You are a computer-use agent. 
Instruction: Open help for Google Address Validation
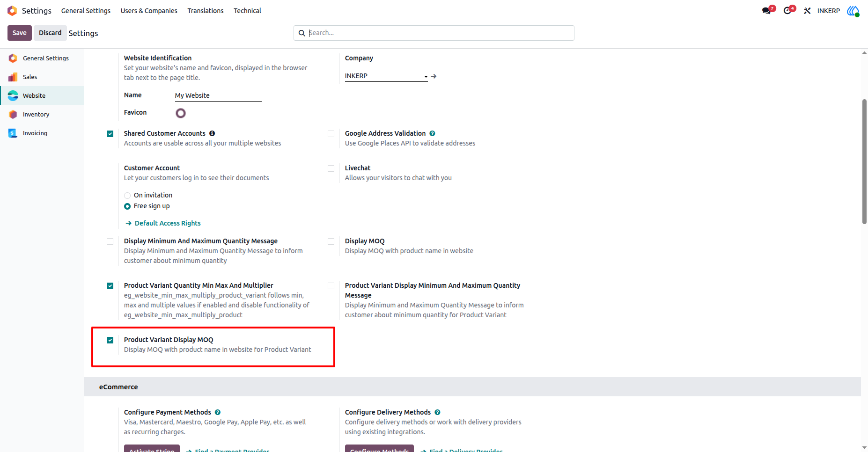[433, 133]
